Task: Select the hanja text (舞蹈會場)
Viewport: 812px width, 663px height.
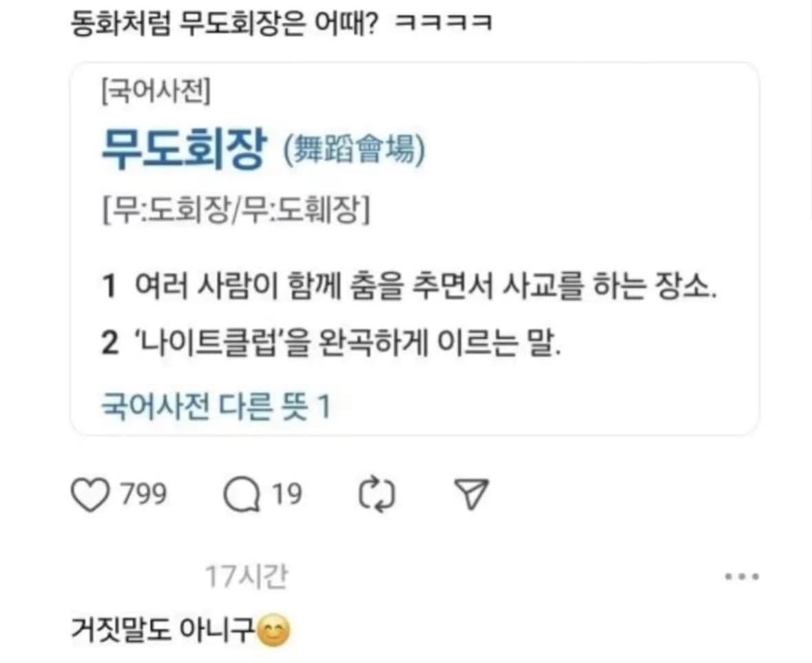Action: point(355,151)
